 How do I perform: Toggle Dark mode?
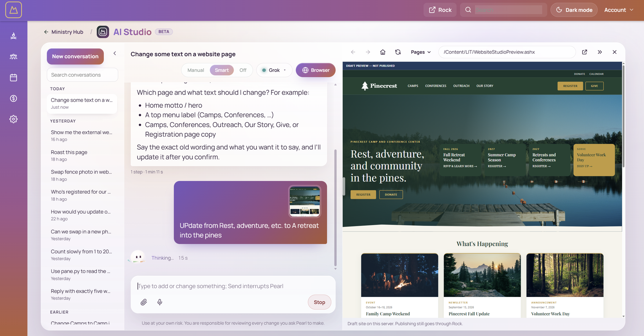tap(574, 10)
